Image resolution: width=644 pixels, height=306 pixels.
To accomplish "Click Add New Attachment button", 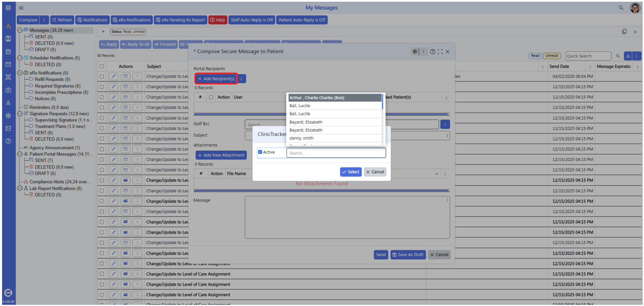I will coord(221,155).
